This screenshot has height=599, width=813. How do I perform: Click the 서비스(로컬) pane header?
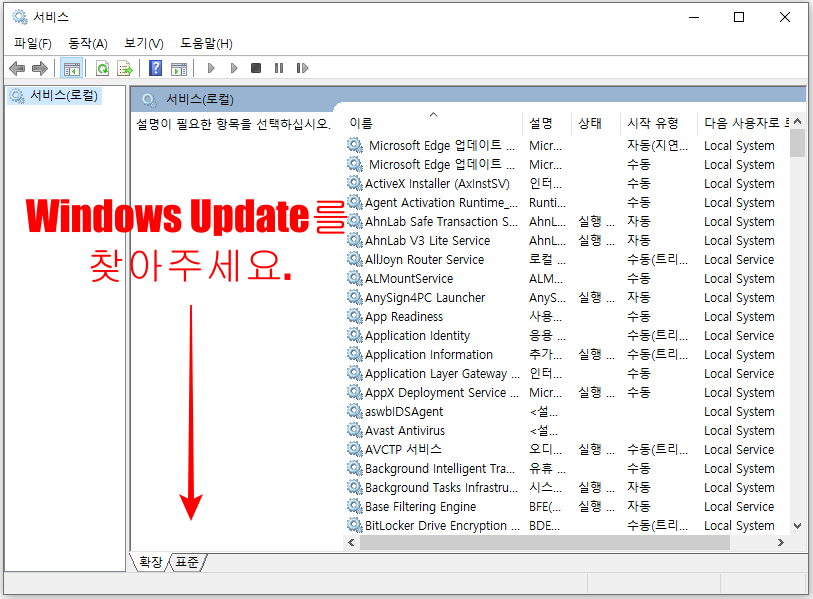(200, 100)
